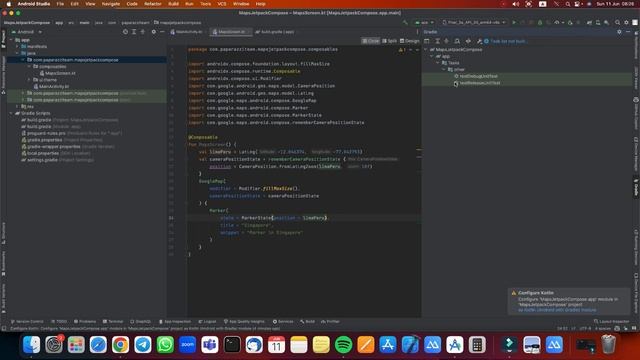Image resolution: width=640 pixels, height=360 pixels.
Task: Click Expand All icon in Project panel header
Action: (x=134, y=32)
